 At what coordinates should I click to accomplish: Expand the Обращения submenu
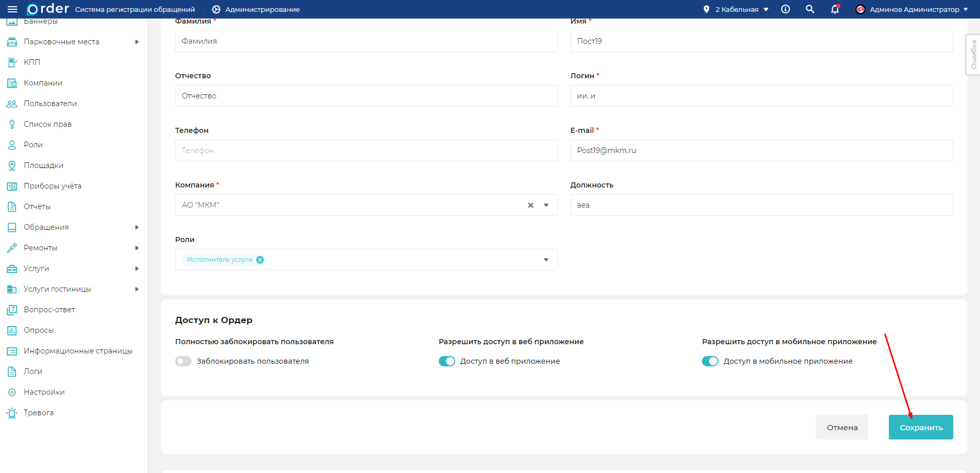(137, 227)
